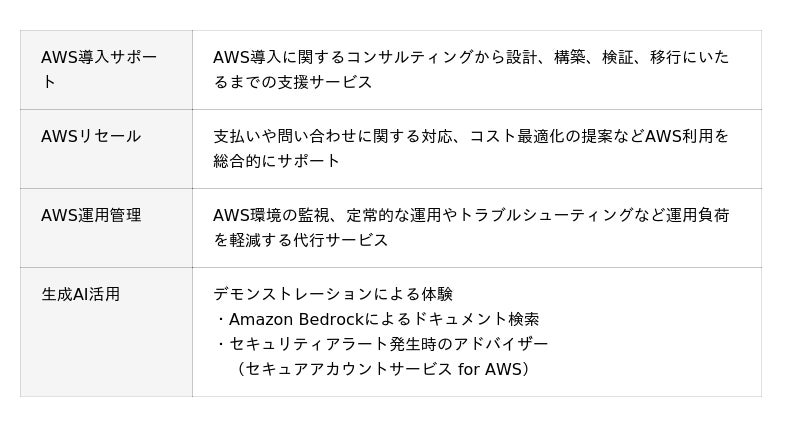Select the を軽減する代行サービス line
The height and width of the screenshot is (427, 800).
pyautogui.click(x=301, y=240)
